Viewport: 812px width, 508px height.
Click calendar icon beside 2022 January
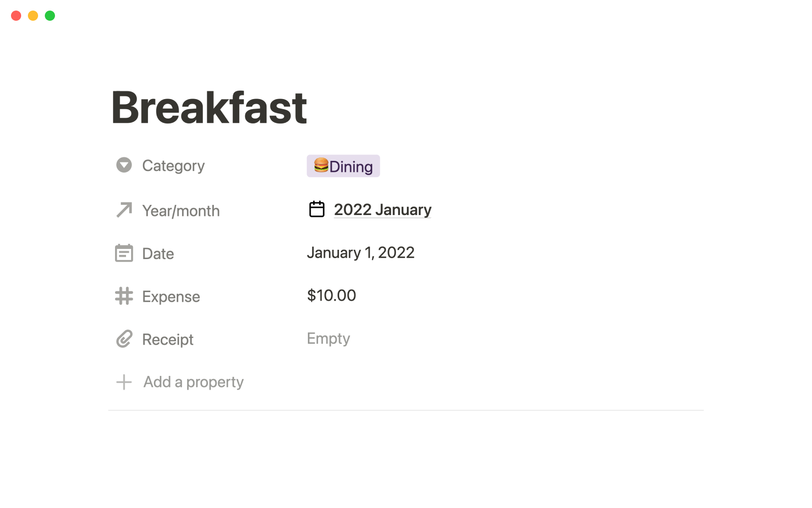(317, 209)
